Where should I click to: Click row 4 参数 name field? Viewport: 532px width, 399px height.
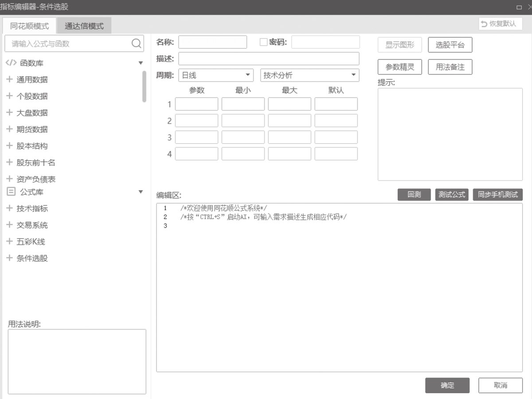(196, 154)
